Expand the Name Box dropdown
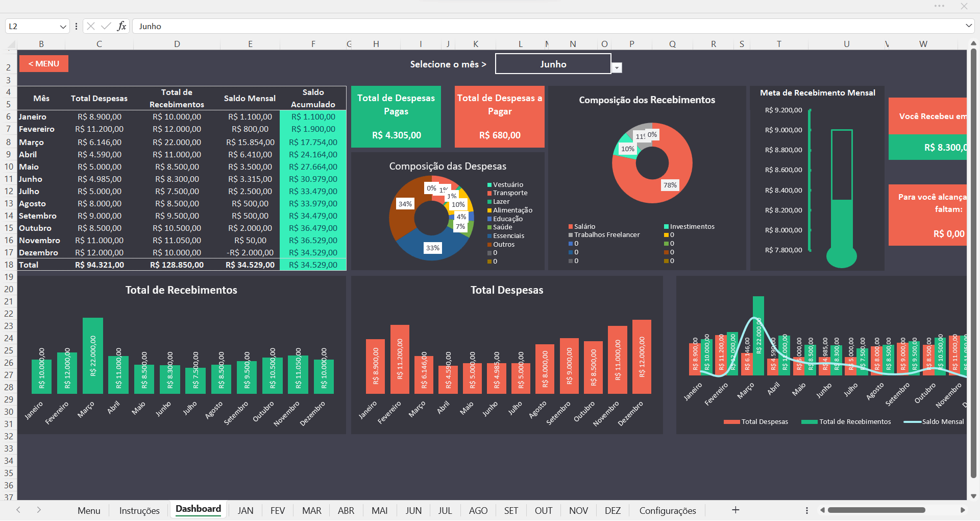The width and height of the screenshot is (980, 521). pyautogui.click(x=63, y=27)
